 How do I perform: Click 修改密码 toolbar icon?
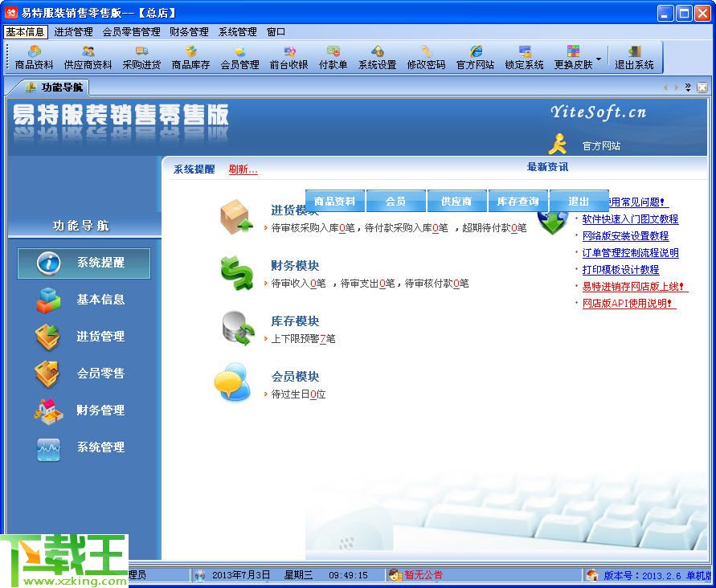point(426,58)
